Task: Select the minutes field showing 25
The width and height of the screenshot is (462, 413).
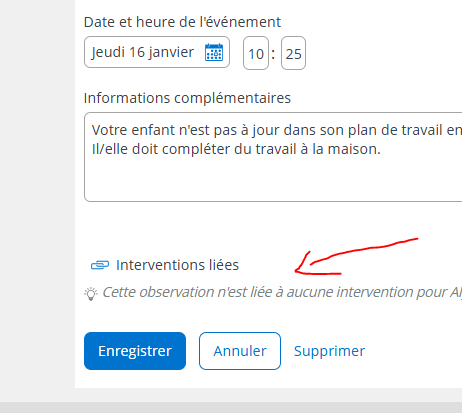Action: pos(293,53)
